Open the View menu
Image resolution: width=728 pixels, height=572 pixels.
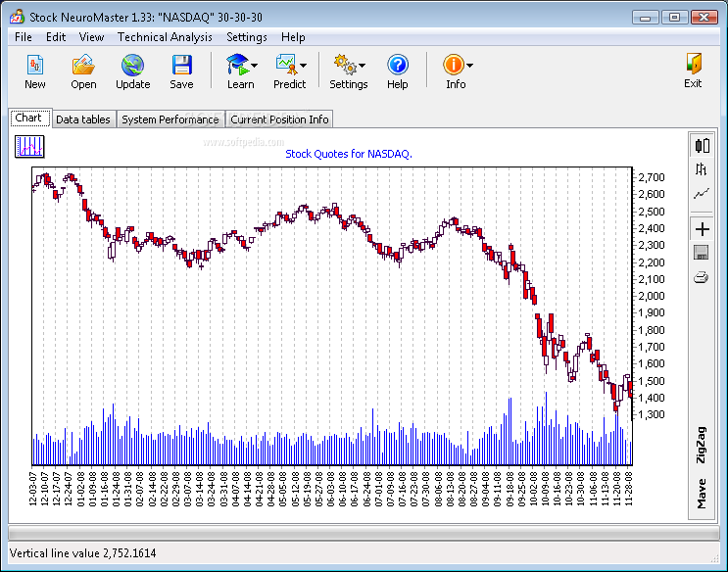tap(91, 37)
